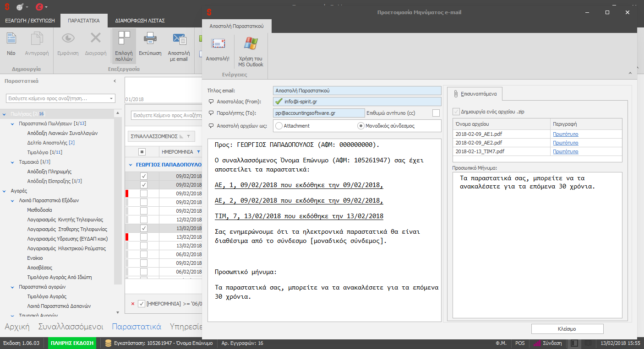Click the Νέο document icon
The image size is (644, 349).
click(11, 39)
